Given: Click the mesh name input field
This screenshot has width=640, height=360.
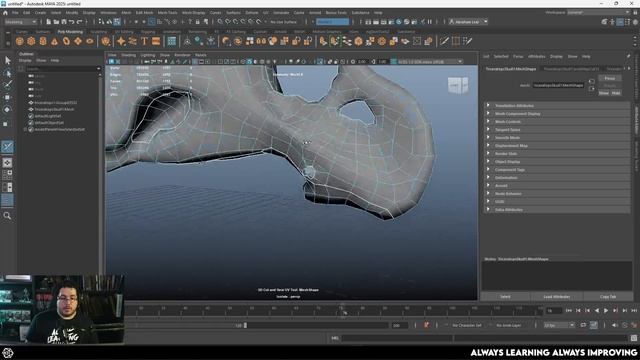Looking at the screenshot, I should (x=558, y=85).
